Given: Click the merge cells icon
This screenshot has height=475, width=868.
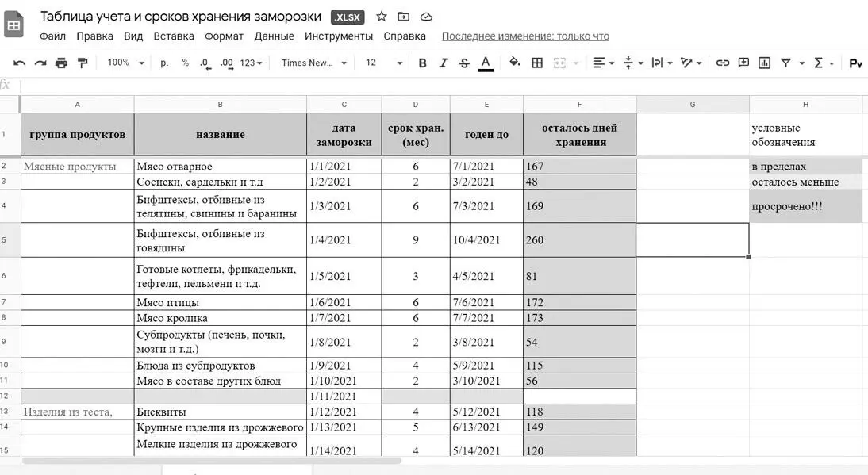Looking at the screenshot, I should pyautogui.click(x=559, y=63).
